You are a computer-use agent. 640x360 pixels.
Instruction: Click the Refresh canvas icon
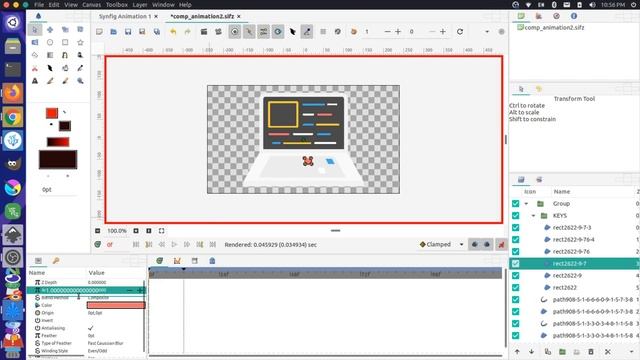460,31
